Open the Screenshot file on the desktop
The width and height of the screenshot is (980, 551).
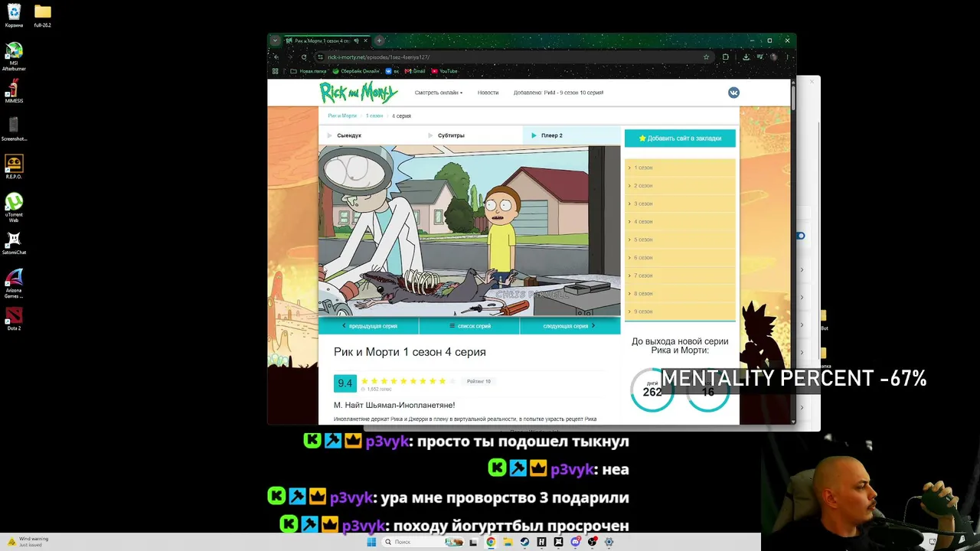(14, 129)
